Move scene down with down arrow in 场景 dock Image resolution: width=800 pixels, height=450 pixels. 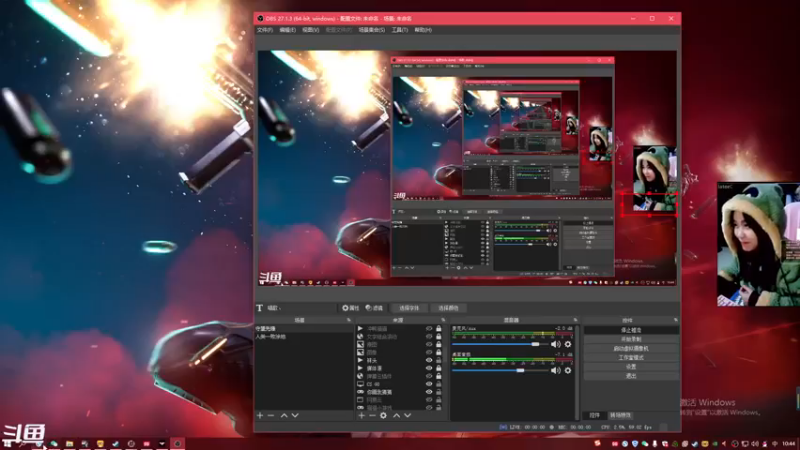click(x=295, y=415)
